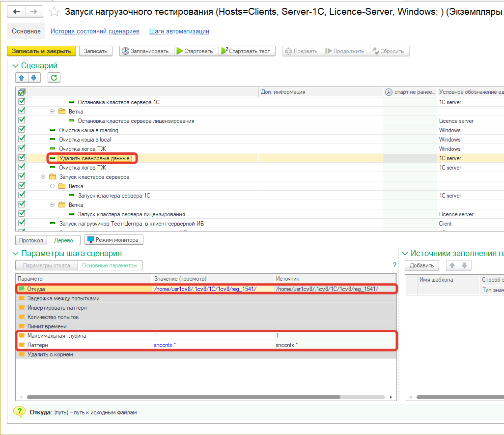Move scenario step up with arrow icon

pos(22,77)
